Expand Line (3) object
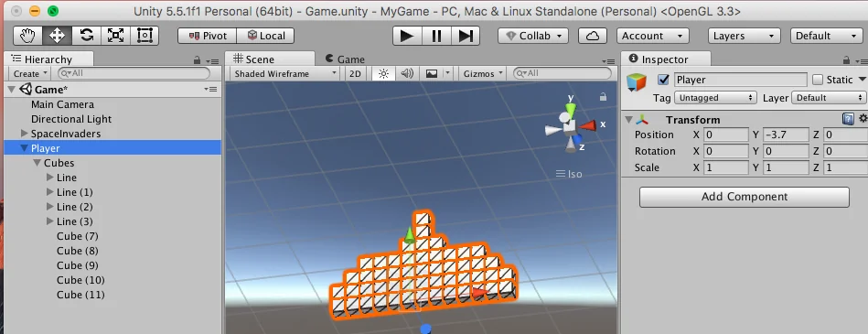Screen dimensions: 868x334 49,221
